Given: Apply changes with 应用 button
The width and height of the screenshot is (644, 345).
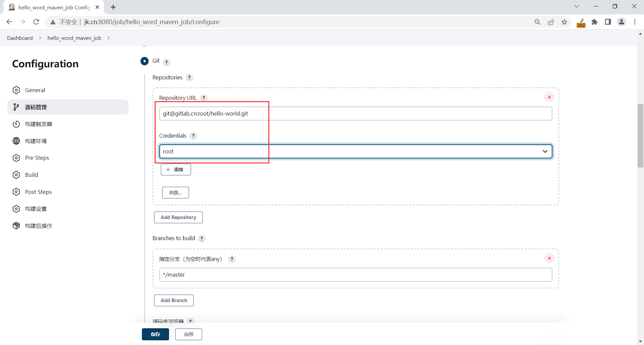Looking at the screenshot, I should click(x=189, y=334).
